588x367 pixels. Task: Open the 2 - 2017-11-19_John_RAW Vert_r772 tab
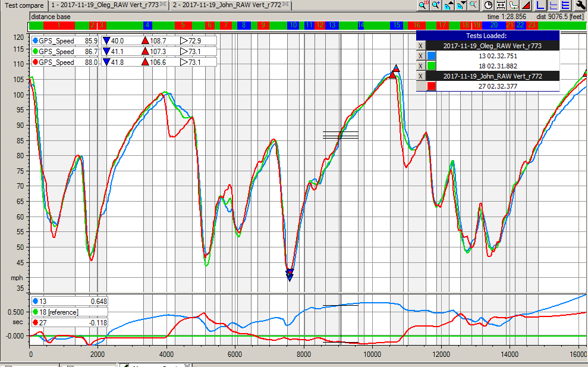[231, 5]
